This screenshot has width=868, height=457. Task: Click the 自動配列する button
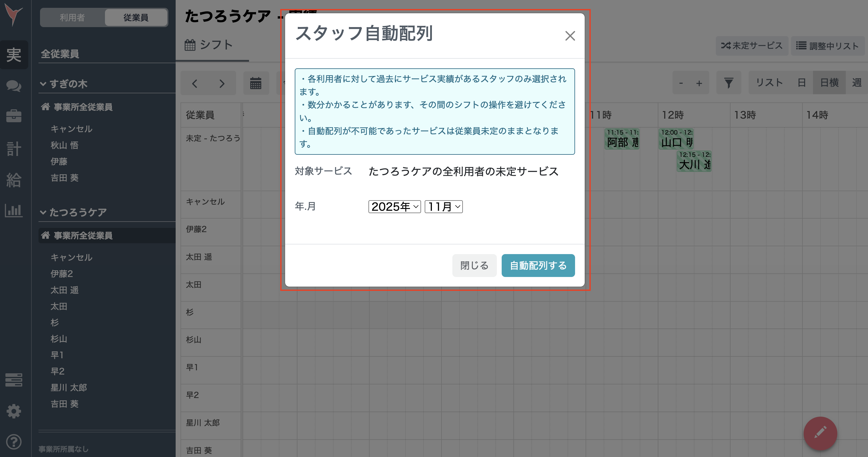coord(538,266)
